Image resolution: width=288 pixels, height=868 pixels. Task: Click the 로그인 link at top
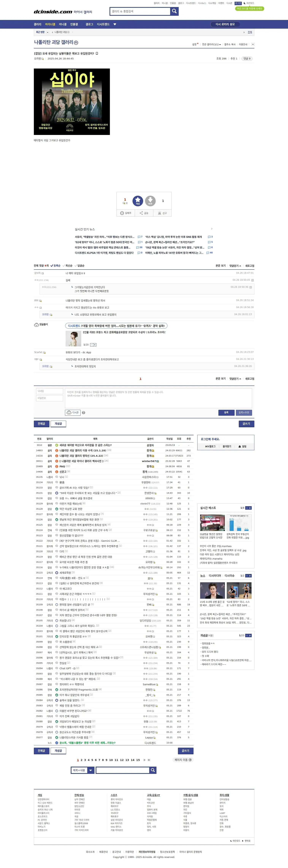point(238,3)
